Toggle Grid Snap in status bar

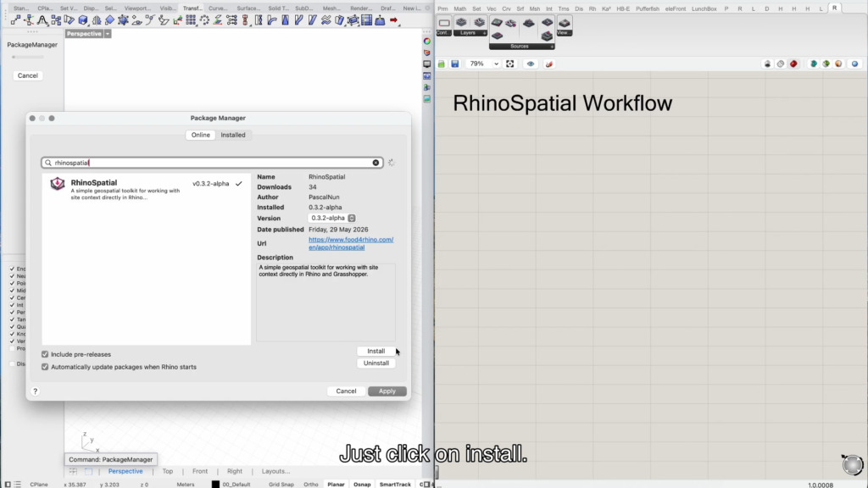(281, 484)
